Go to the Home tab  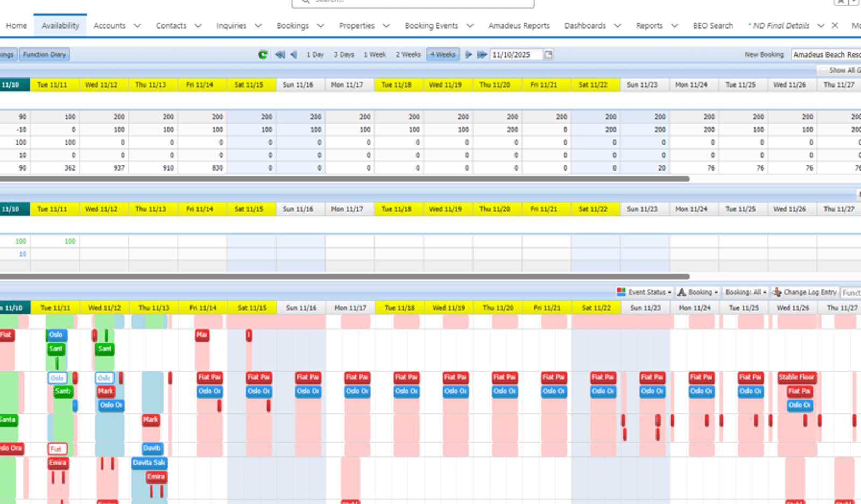click(16, 25)
